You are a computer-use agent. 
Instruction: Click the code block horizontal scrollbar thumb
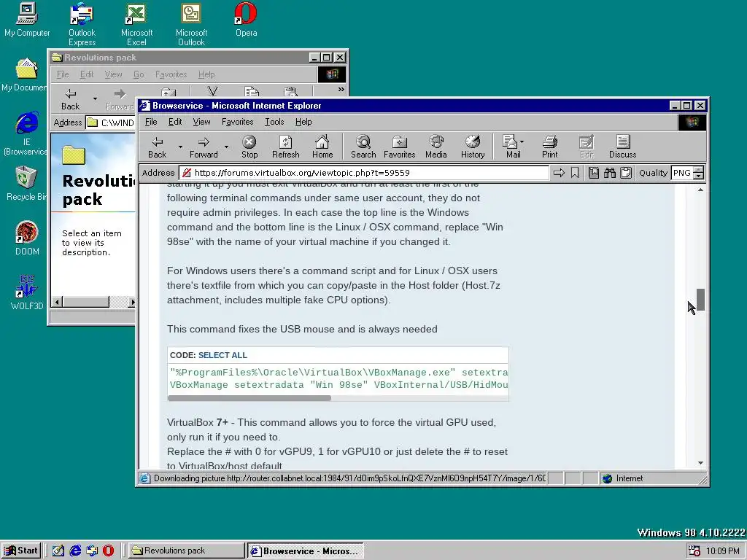[x=249, y=397]
